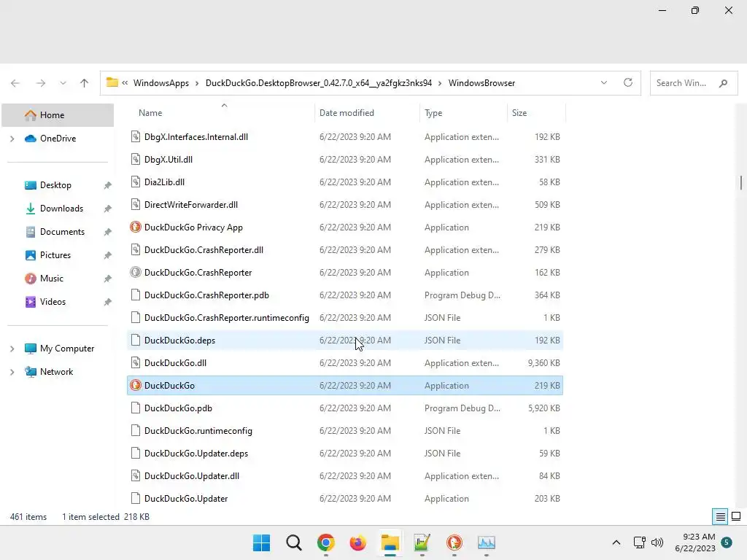Image resolution: width=747 pixels, height=560 pixels.
Task: Select DuckDuckGo.CrashReporter.pdb file
Action: pyautogui.click(x=345, y=295)
